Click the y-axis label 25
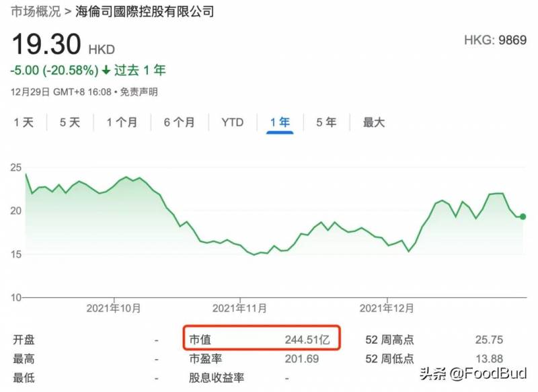The width and height of the screenshot is (538, 392). 15,167
